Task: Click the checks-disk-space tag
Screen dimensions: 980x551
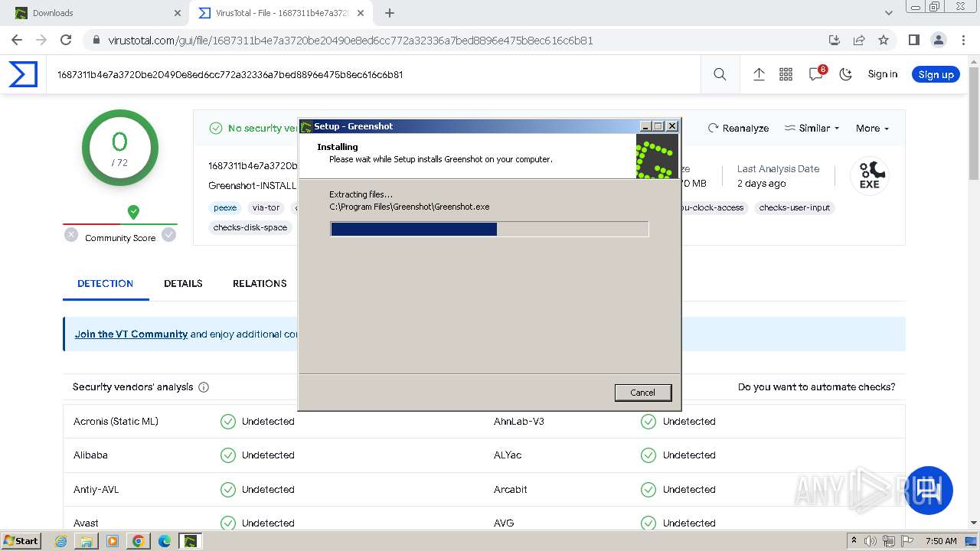Action: [x=250, y=227]
